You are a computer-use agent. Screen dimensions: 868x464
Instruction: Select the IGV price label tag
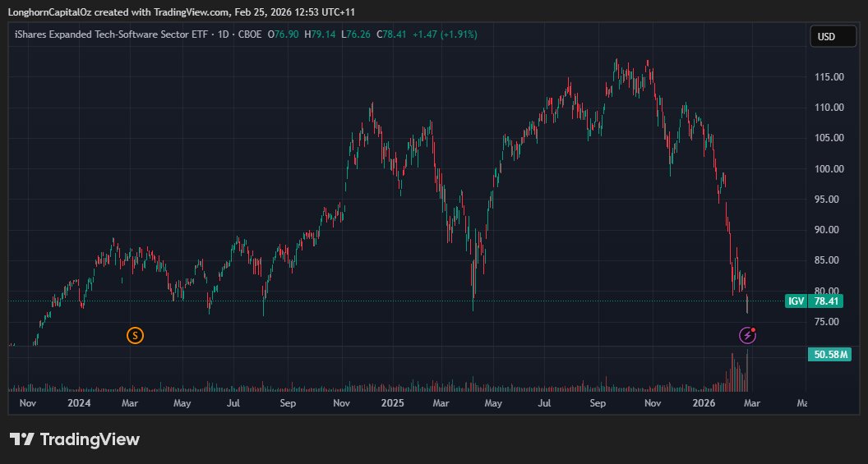(x=796, y=301)
